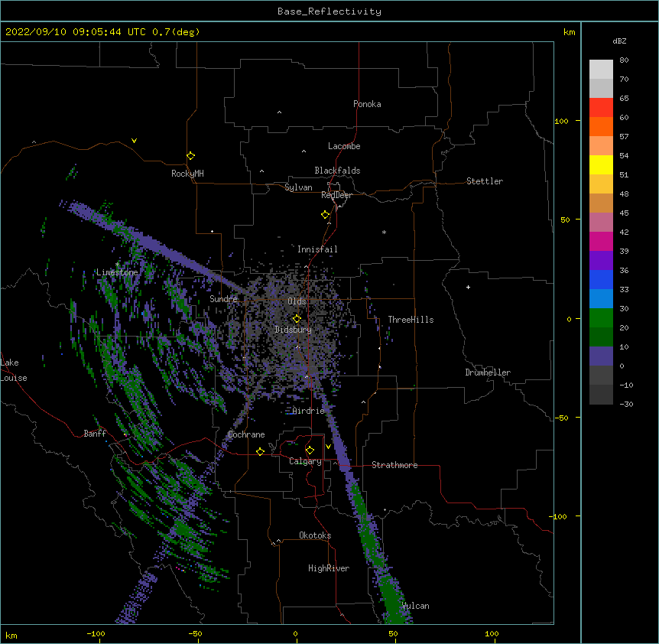The width and height of the screenshot is (659, 644).
Task: Click the yellow diamond marker south of RedDeer
Action: [x=325, y=215]
